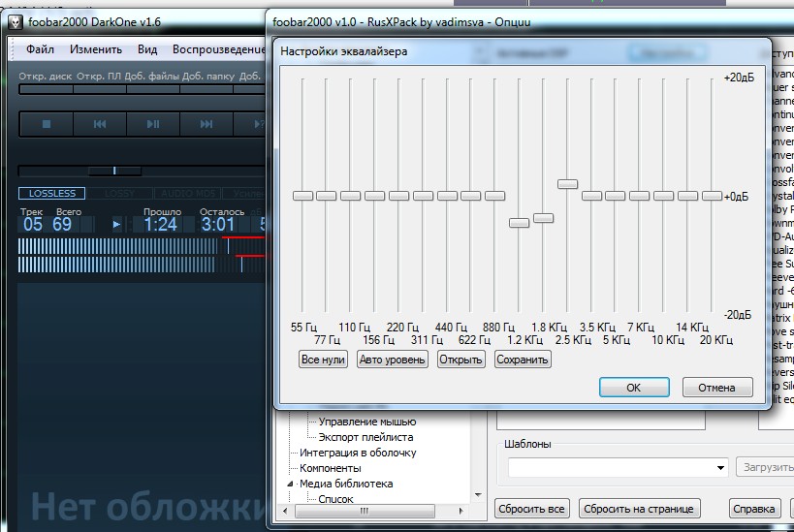This screenshot has height=532, width=794.
Task: Click Сбросить все in the options window
Action: [531, 509]
